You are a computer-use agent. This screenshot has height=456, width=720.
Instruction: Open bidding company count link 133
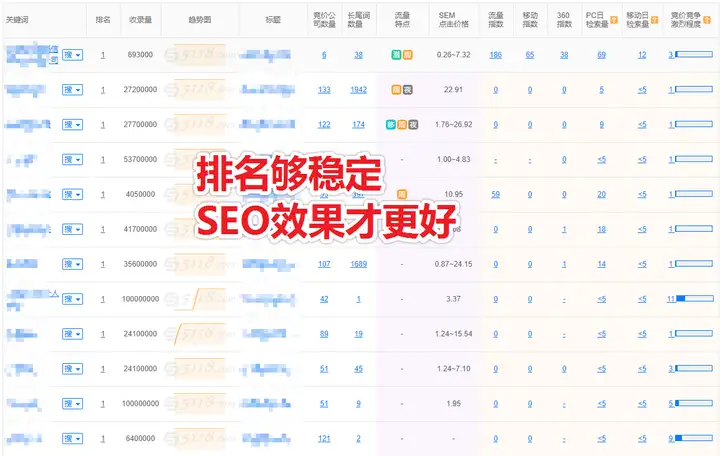(x=324, y=90)
